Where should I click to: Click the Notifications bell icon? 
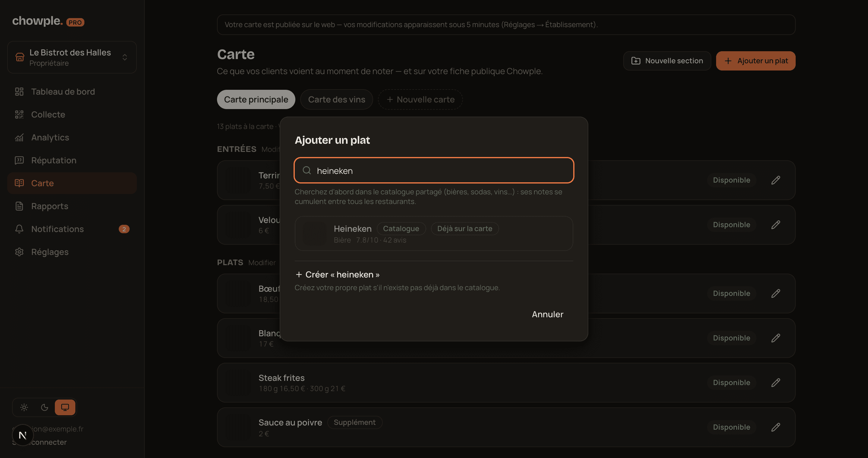pos(19,229)
